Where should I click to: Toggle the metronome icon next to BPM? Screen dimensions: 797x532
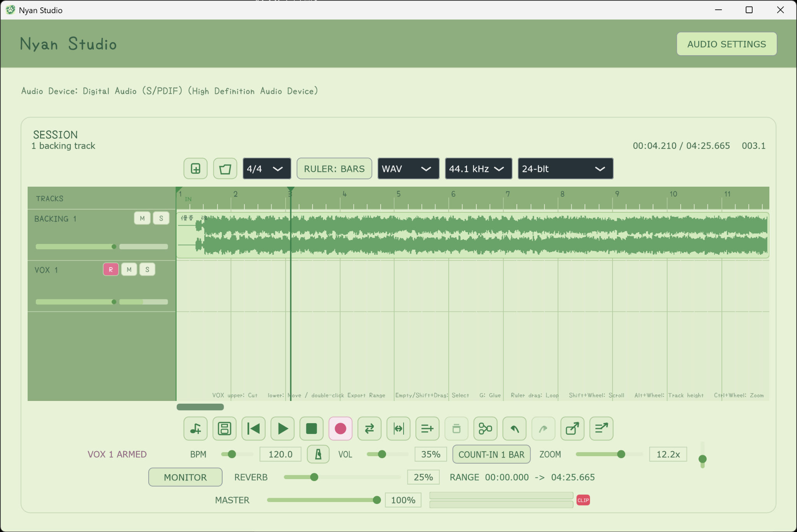318,454
